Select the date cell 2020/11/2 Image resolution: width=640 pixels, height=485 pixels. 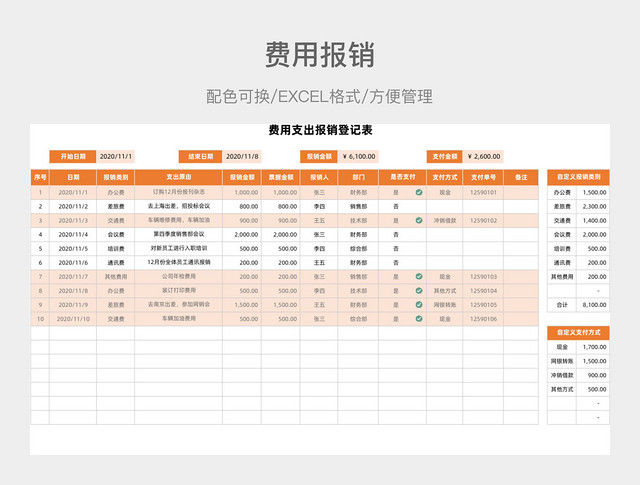click(73, 207)
